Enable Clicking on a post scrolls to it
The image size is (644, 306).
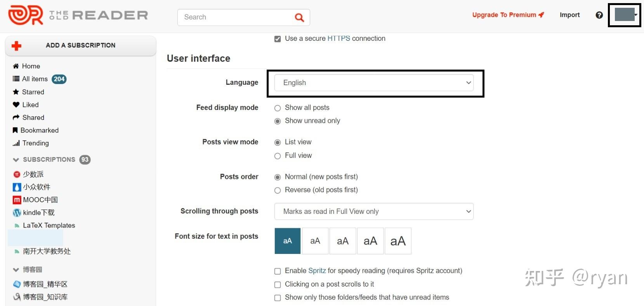(278, 285)
